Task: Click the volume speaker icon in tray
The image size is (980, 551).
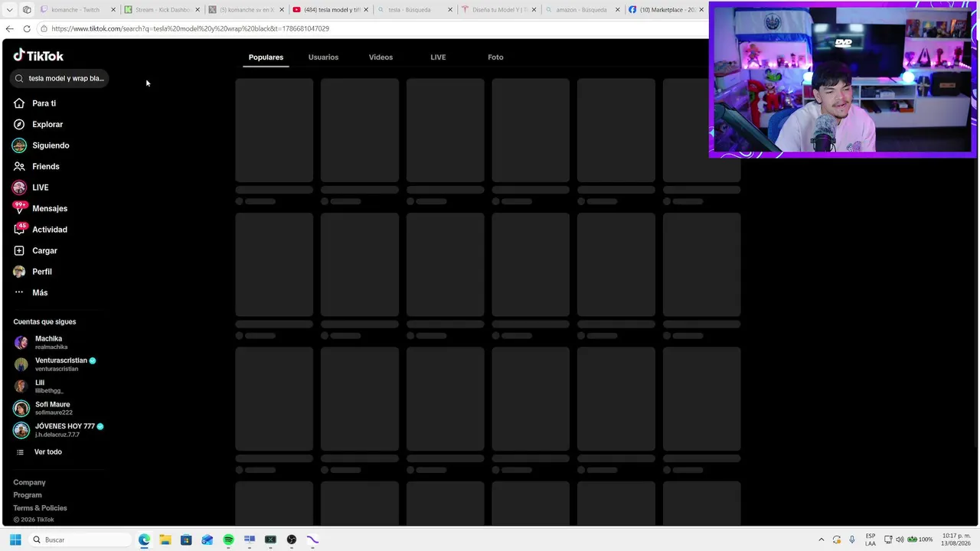Action: click(900, 540)
